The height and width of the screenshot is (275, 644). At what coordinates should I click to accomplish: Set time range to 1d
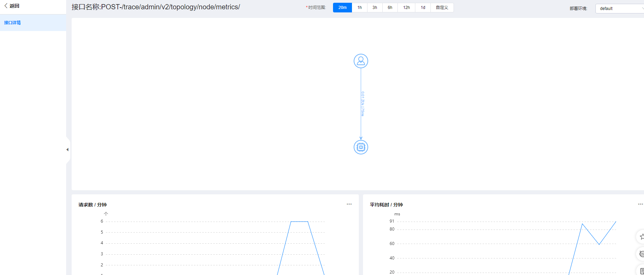click(x=423, y=8)
